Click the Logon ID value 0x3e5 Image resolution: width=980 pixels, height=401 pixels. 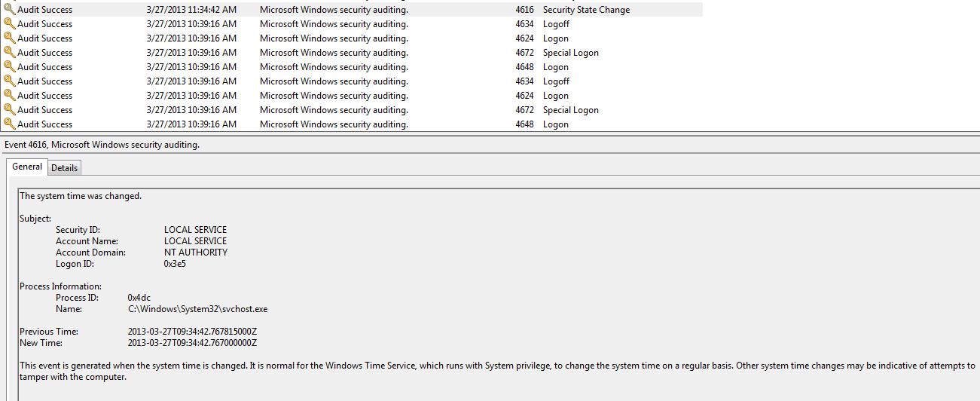coord(175,264)
